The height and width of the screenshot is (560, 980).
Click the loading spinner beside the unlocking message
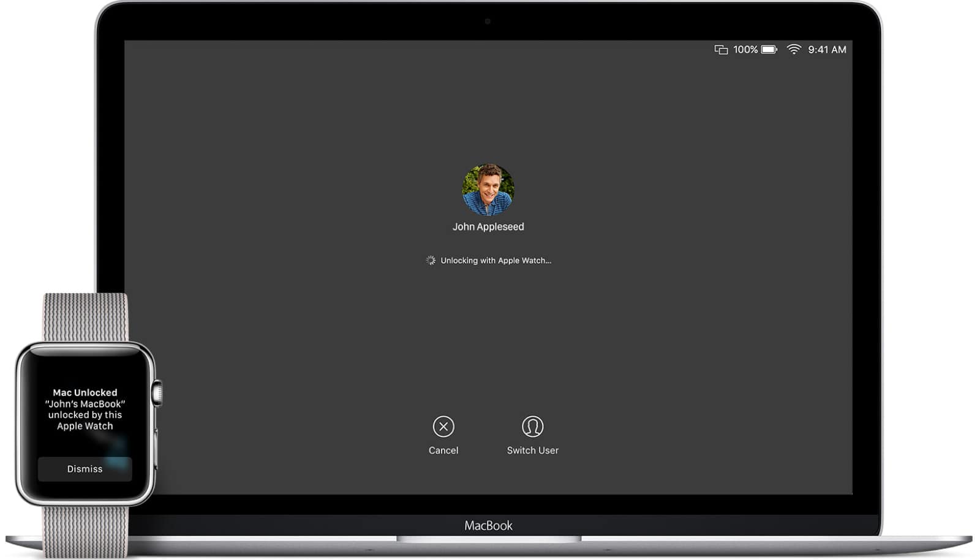pyautogui.click(x=431, y=261)
